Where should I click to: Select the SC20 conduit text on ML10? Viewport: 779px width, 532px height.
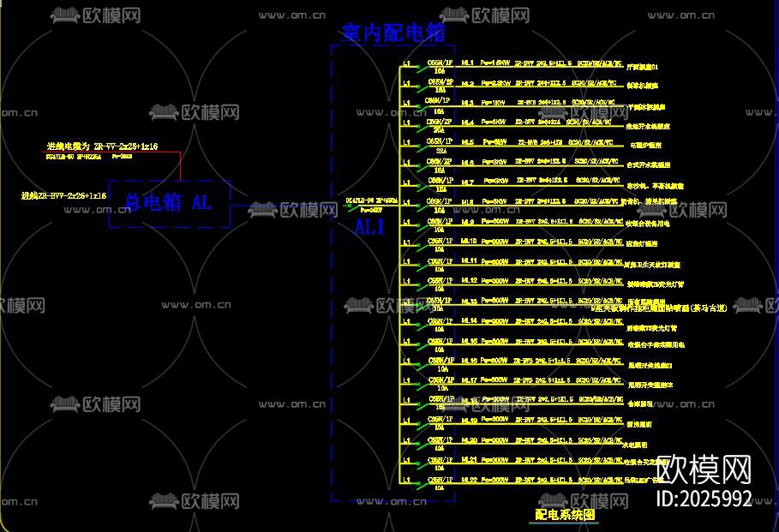tap(600, 242)
